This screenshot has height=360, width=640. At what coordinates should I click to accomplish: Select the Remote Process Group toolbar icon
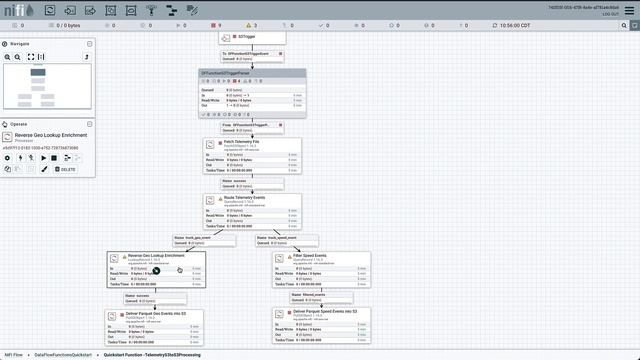[x=131, y=10]
